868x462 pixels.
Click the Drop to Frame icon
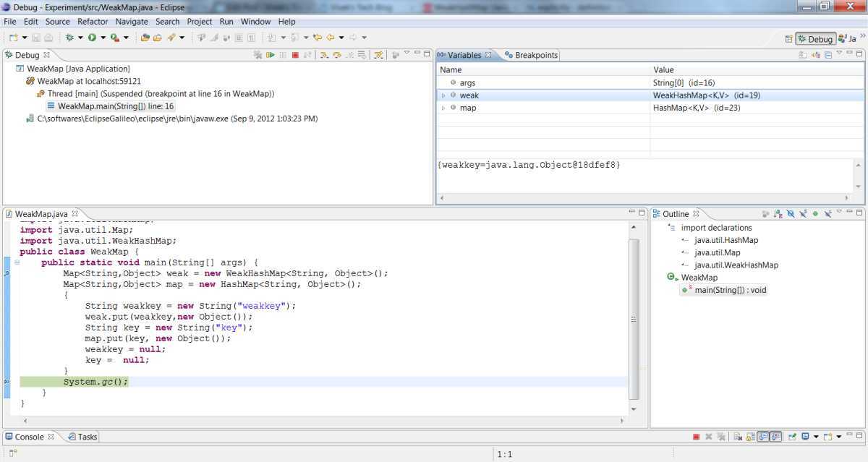pyautogui.click(x=361, y=54)
